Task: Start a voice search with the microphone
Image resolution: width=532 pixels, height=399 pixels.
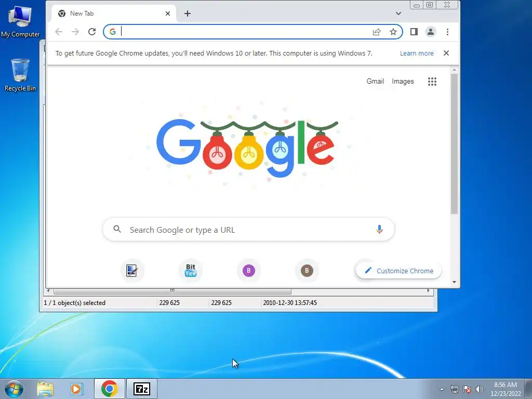Action: [379, 229]
